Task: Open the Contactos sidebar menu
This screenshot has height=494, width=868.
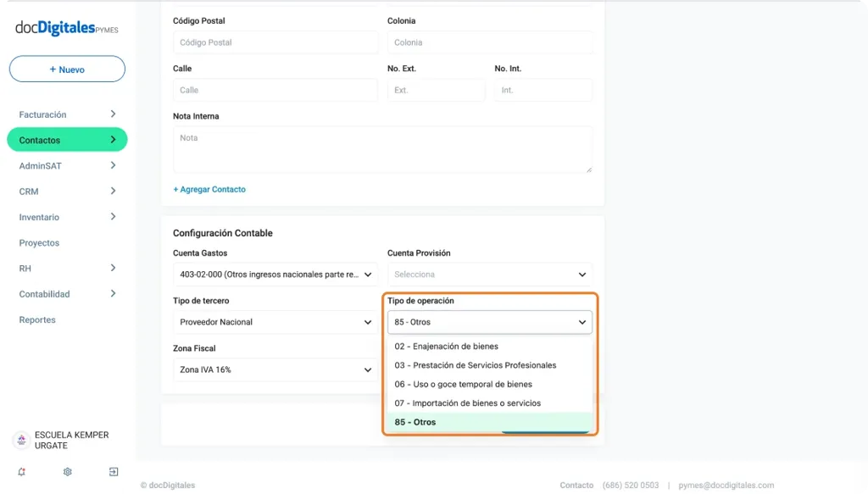Action: click(x=67, y=140)
